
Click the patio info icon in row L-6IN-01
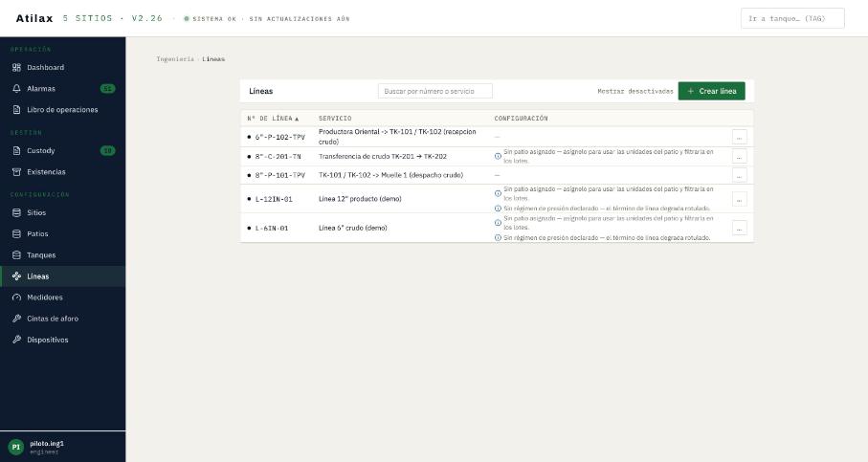click(498, 223)
